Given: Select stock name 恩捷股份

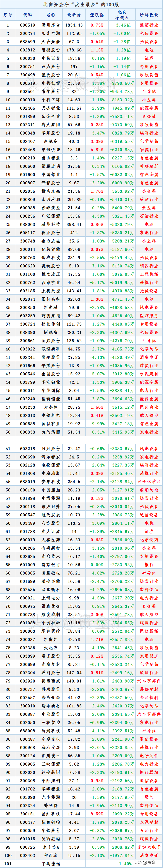Looking at the screenshot, I should click(x=51, y=50).
